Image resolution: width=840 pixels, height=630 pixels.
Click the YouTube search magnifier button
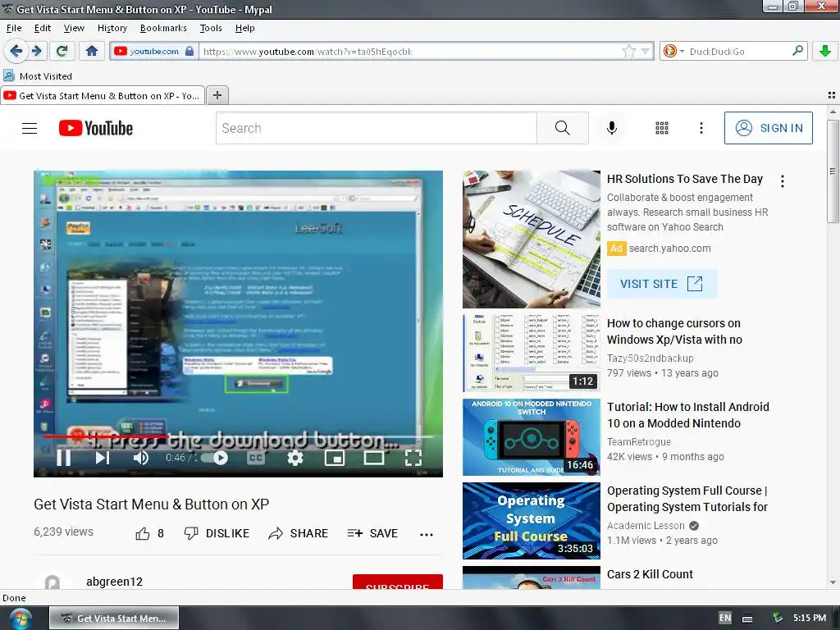pyautogui.click(x=563, y=128)
